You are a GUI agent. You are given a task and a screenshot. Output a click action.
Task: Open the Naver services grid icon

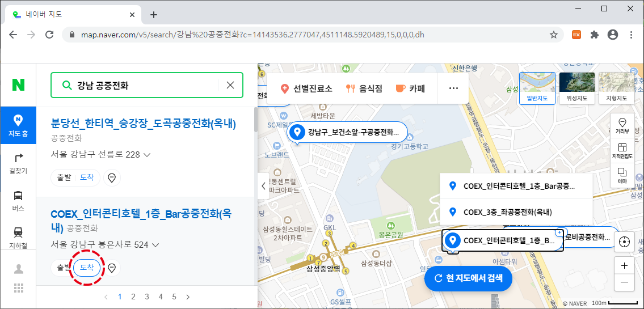(x=19, y=287)
